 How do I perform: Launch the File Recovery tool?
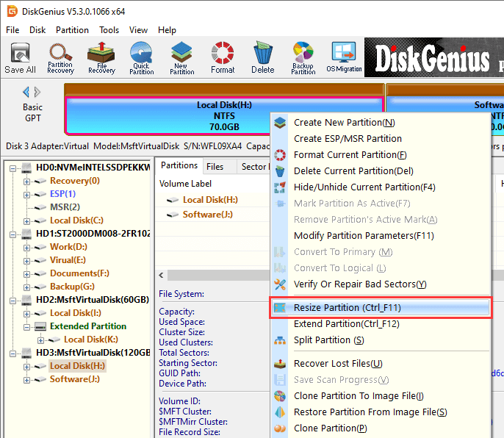point(101,57)
